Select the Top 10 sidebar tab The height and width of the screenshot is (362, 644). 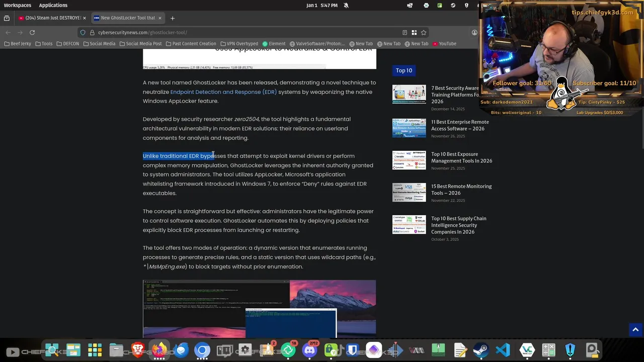coord(404,70)
